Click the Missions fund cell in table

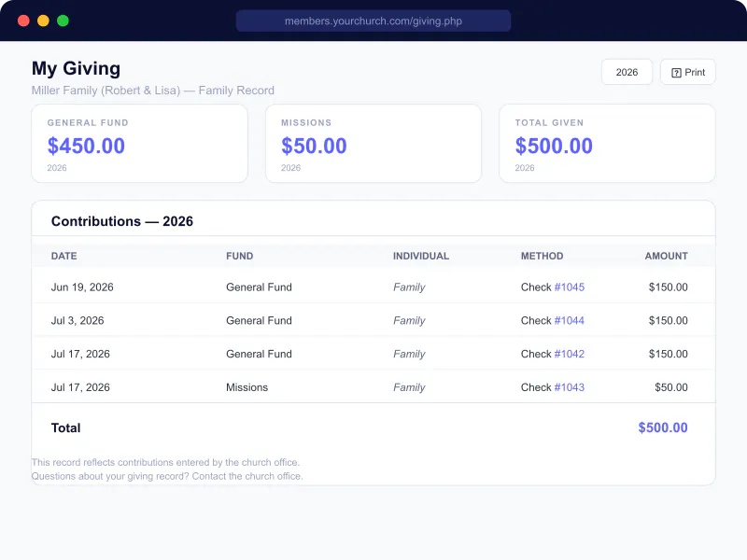(247, 387)
